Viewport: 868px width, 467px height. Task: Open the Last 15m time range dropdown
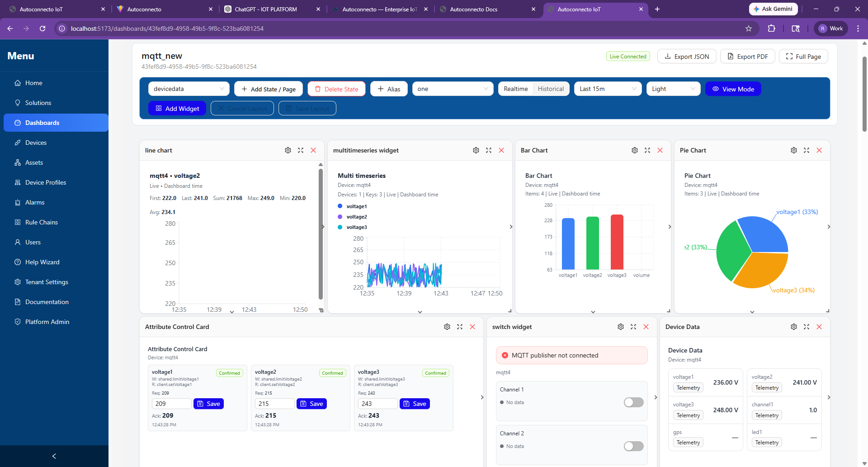click(608, 89)
